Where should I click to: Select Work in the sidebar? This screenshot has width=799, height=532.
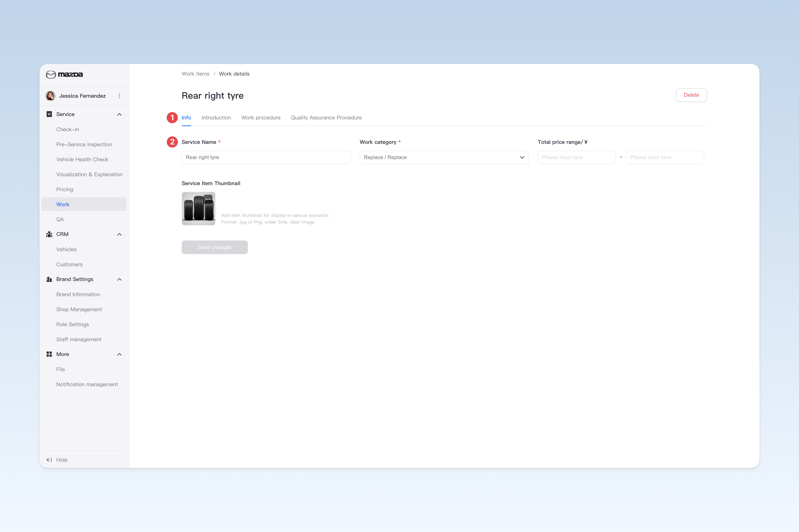click(84, 204)
